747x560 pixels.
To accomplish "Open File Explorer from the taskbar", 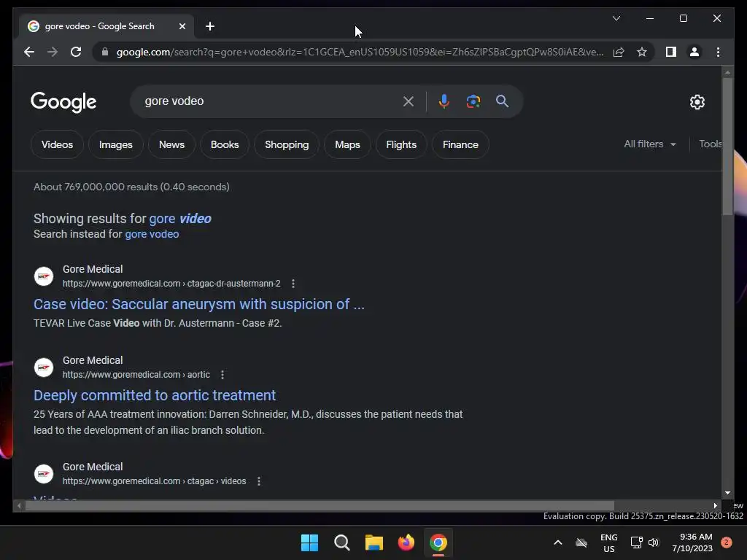I will (374, 542).
